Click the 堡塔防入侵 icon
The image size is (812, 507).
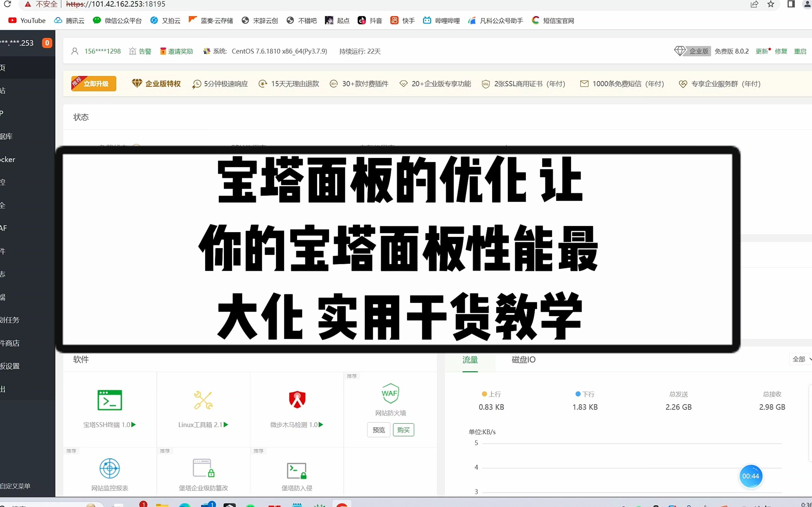(297, 471)
